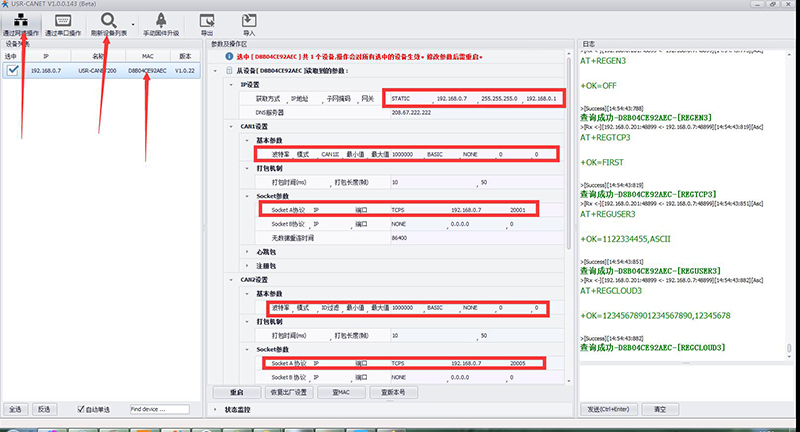Click the 发送(Ctrl+Enter) send button
Screen dimensions: 800x432
(608, 409)
